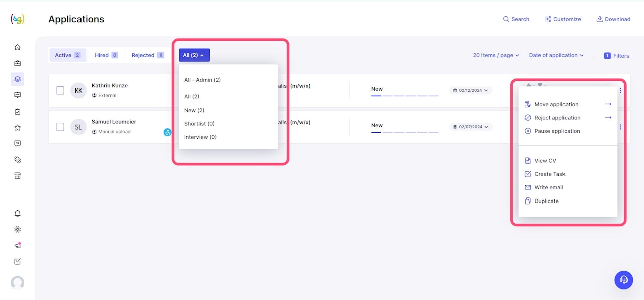Expand the 20 items / page dropdown
This screenshot has width=644, height=300.
coord(496,55)
